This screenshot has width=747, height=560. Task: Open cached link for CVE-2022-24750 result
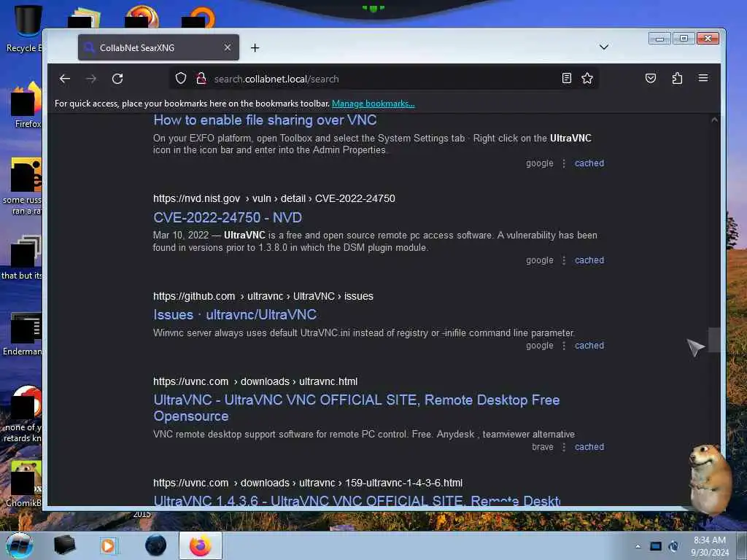589,260
